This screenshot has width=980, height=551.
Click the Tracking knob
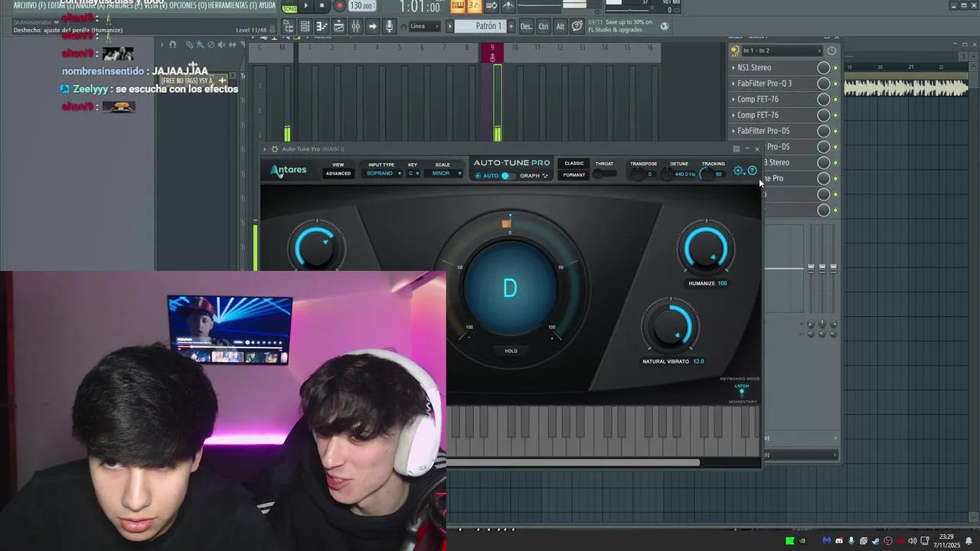[x=707, y=174]
